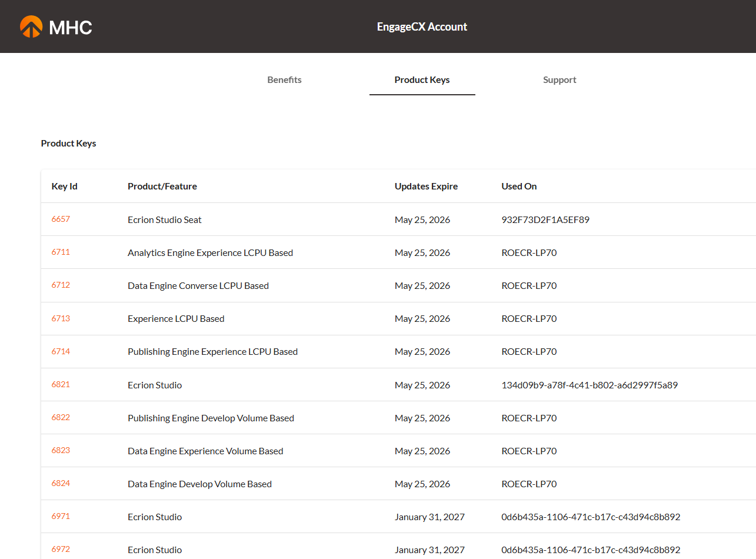Select Analytics Engine Experience LCPU Based cell
This screenshot has height=559, width=756.
coord(210,252)
